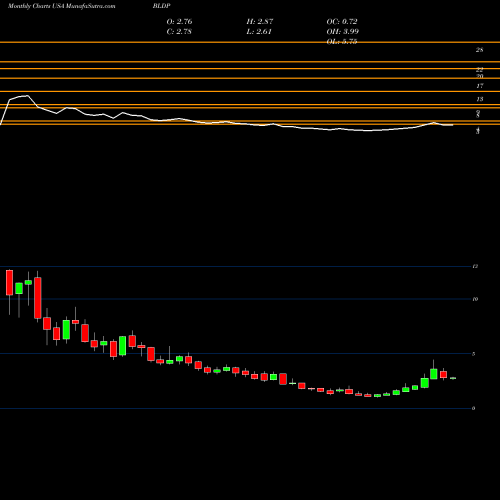
Task: Click the 17 price level label
Action: pyautogui.click(x=479, y=86)
